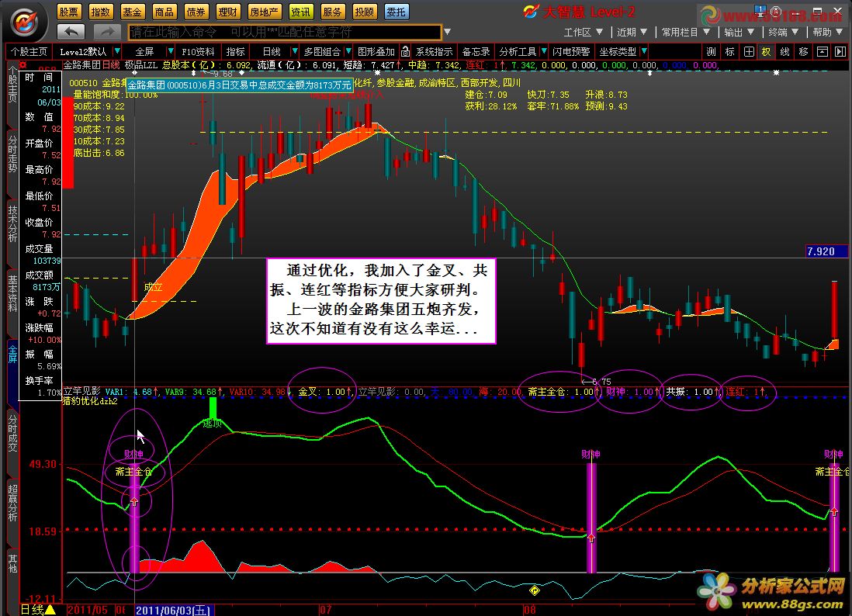The image size is (852, 616).
Task: Expand the dropdown arrow next to 日线
Action: pyautogui.click(x=295, y=52)
